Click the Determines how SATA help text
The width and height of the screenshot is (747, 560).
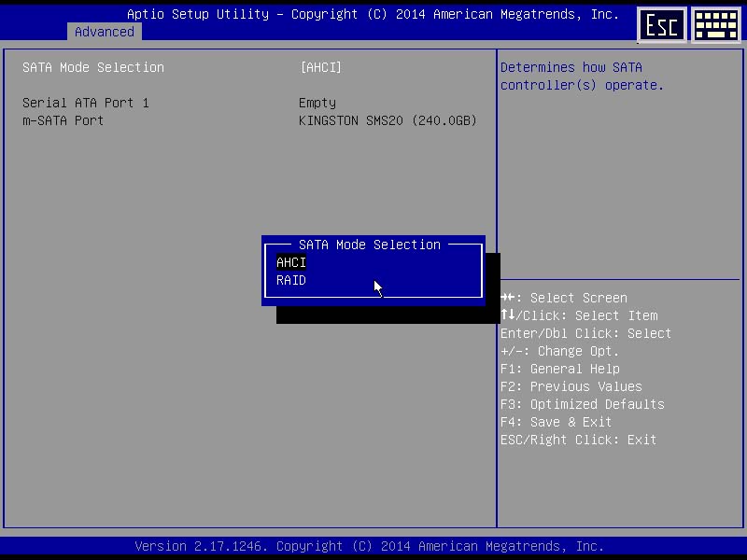[x=582, y=77]
